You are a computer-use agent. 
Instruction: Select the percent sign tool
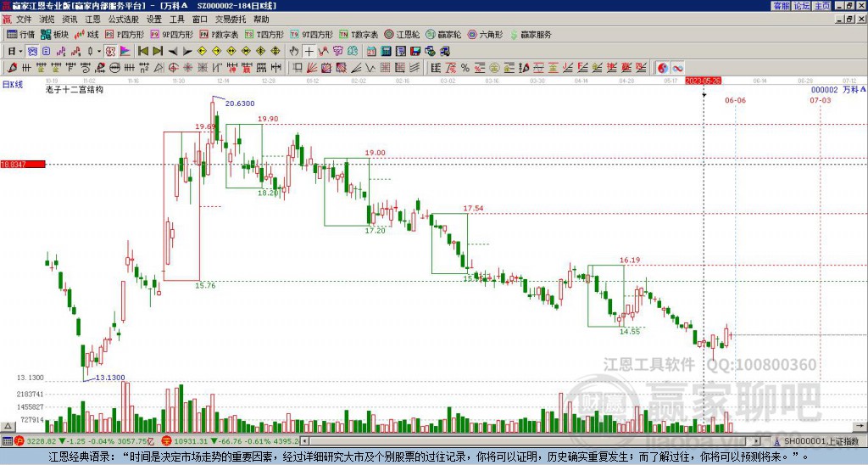[465, 68]
